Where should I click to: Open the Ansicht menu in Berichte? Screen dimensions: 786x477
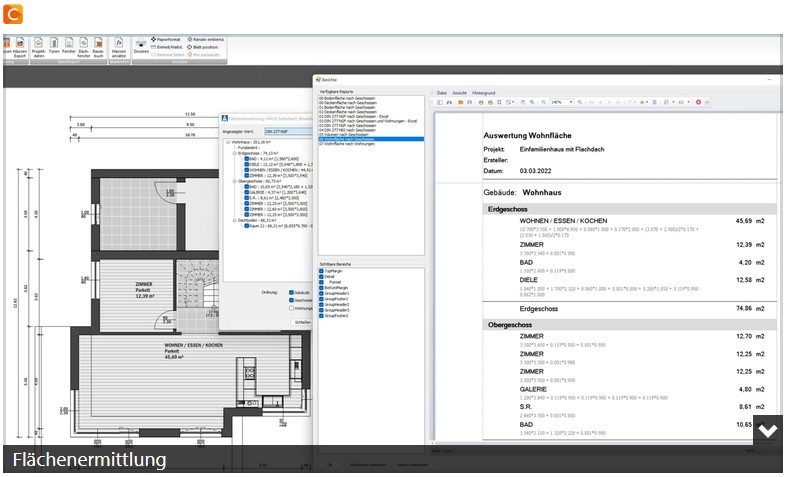tap(459, 93)
